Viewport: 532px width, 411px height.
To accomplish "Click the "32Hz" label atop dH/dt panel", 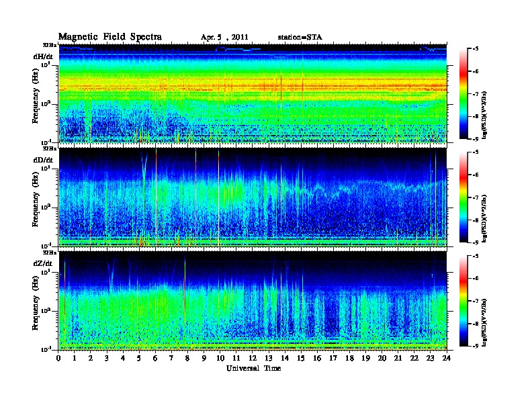I will pos(50,45).
